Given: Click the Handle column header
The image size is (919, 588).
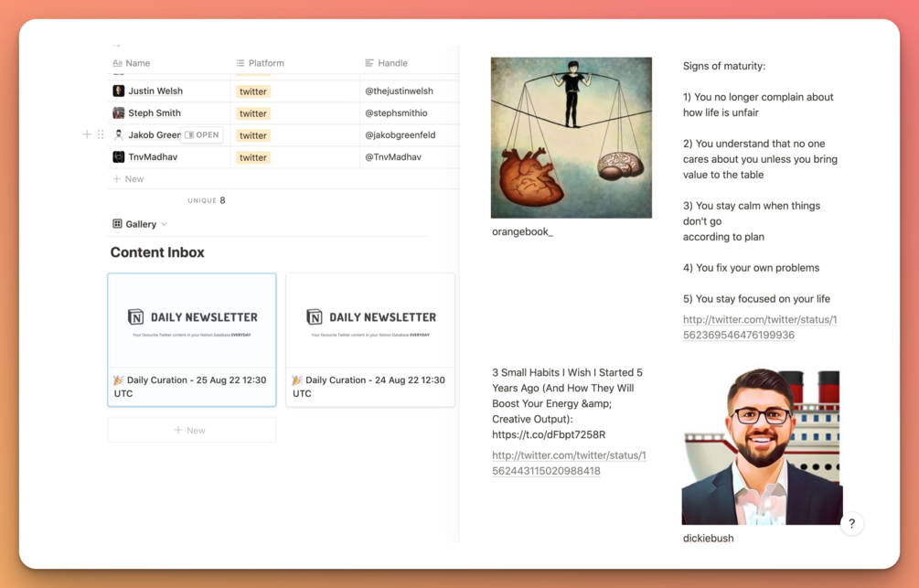Looking at the screenshot, I should pos(409,63).
